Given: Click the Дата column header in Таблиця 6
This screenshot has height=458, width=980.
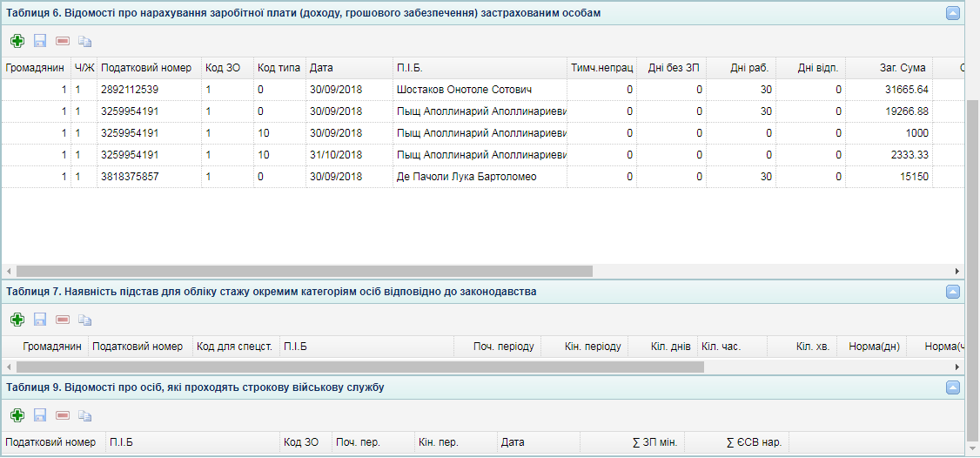Looking at the screenshot, I should [x=349, y=68].
